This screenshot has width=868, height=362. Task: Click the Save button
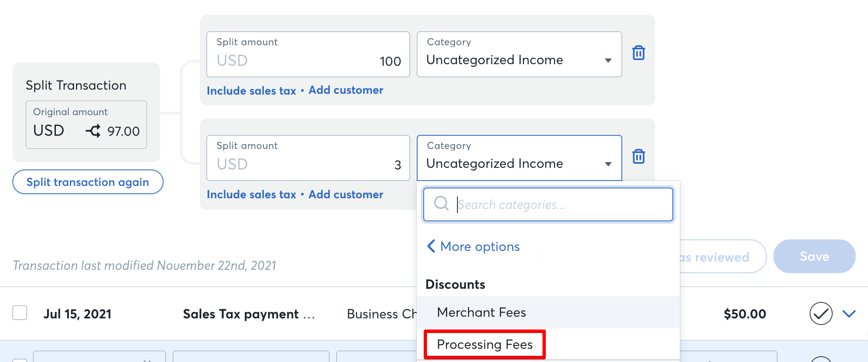coord(814,256)
